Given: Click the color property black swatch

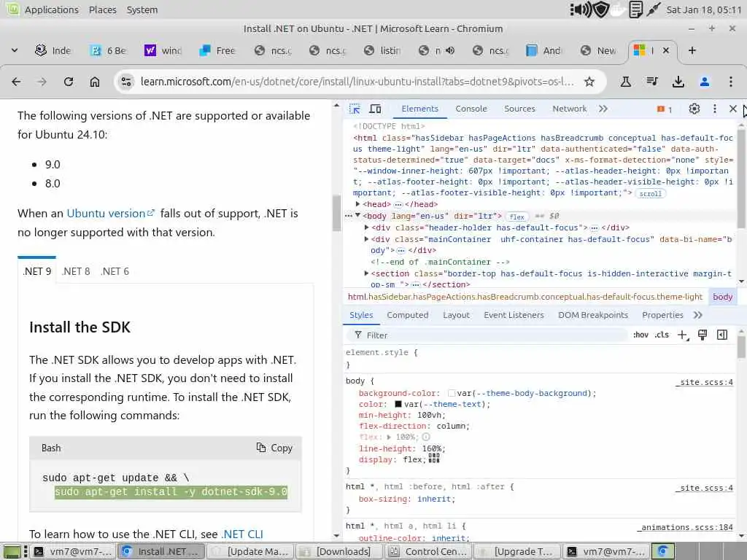Looking at the screenshot, I should point(398,404).
